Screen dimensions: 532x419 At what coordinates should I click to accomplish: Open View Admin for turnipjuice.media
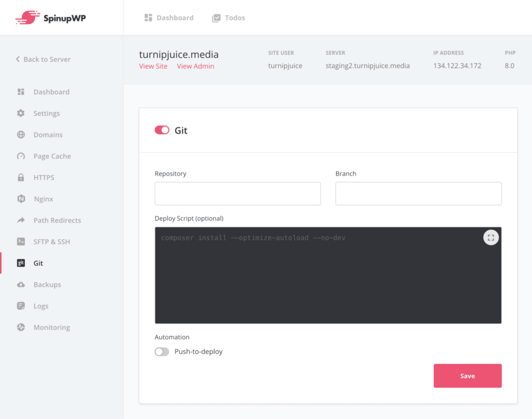[x=195, y=66]
